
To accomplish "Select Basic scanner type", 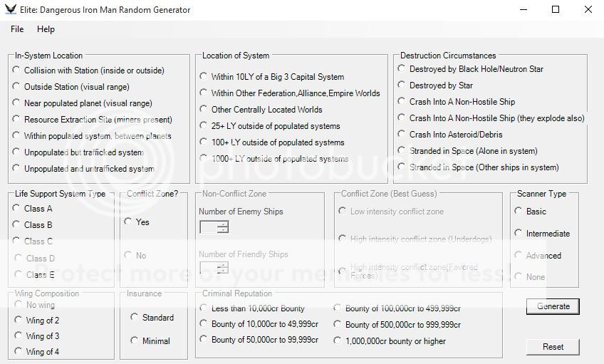I will (x=531, y=211).
